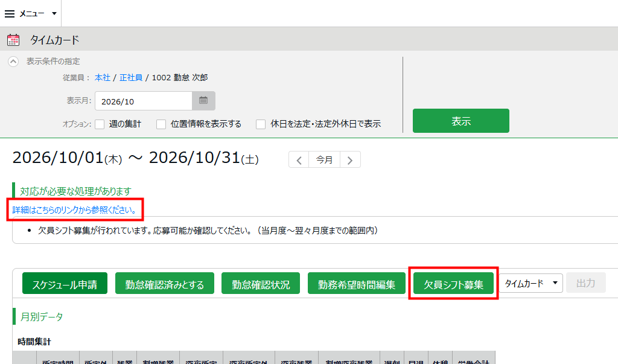Click the 月別データ heading
This screenshot has width=618, height=364.
[42, 317]
